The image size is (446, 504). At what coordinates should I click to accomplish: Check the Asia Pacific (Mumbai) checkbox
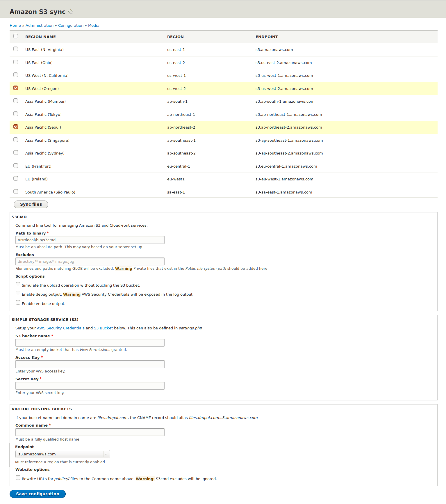point(16,101)
